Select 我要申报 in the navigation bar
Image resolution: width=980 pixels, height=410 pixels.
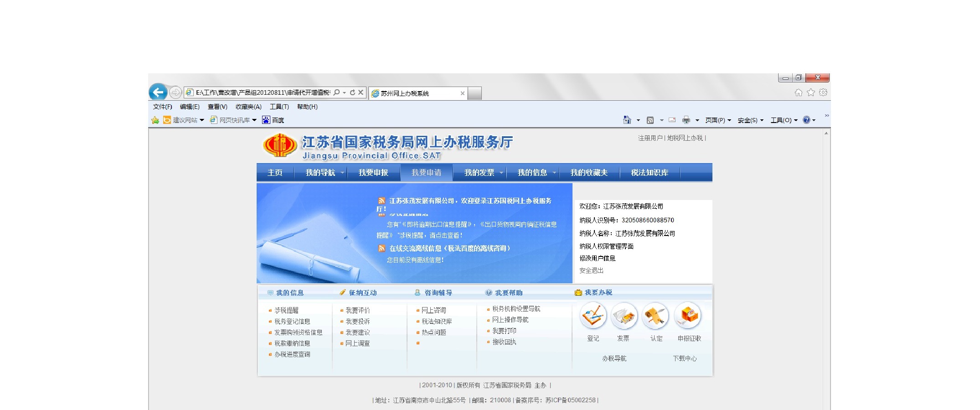(x=373, y=173)
